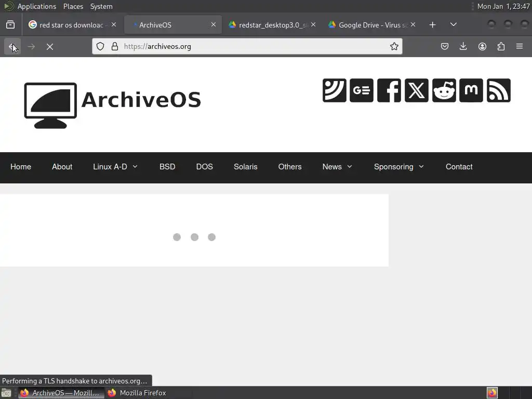Viewport: 532px width, 399px height.
Task: Click the padlock site security icon
Action: [115, 46]
